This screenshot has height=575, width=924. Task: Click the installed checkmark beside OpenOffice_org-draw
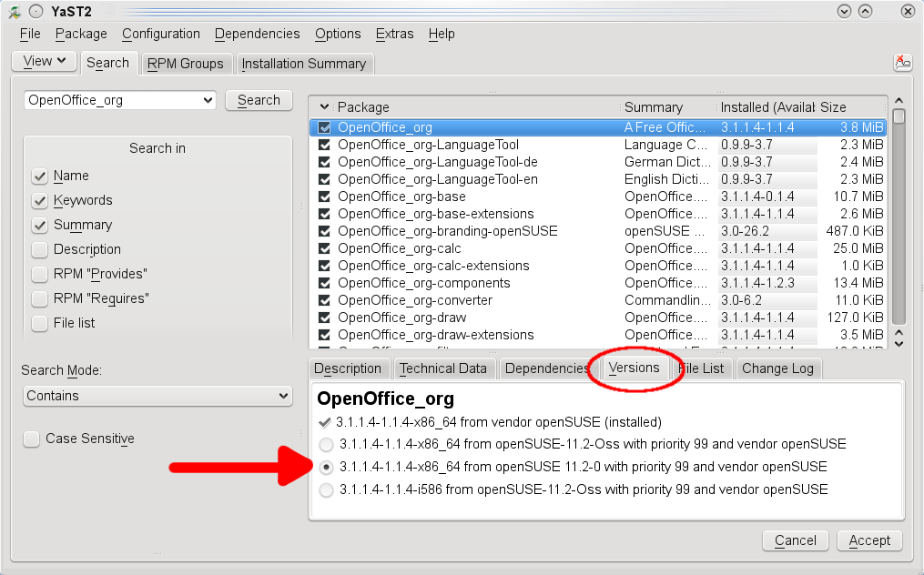(324, 318)
